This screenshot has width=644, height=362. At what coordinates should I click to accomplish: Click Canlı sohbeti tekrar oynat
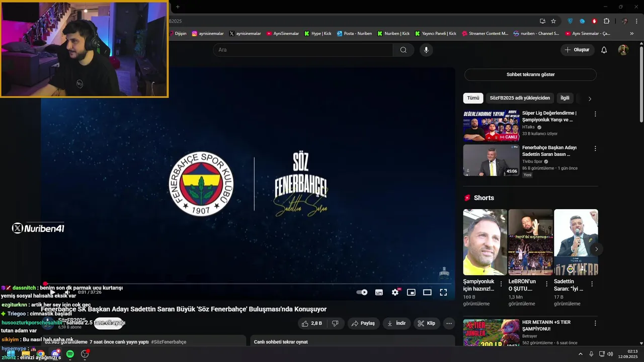(x=281, y=342)
